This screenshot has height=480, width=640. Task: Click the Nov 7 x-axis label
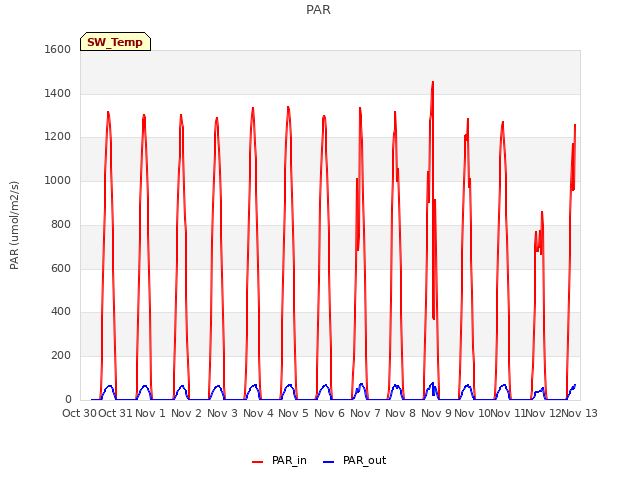click(x=365, y=413)
